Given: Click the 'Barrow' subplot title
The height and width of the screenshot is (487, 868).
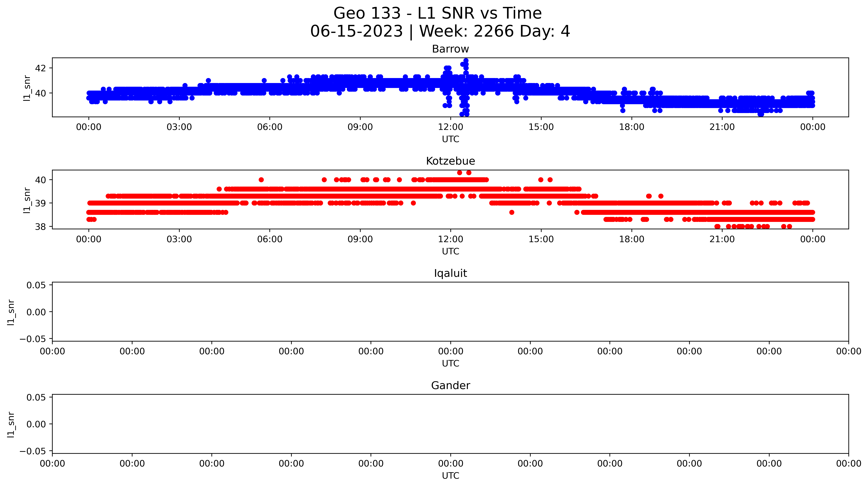Looking at the screenshot, I should pos(451,49).
